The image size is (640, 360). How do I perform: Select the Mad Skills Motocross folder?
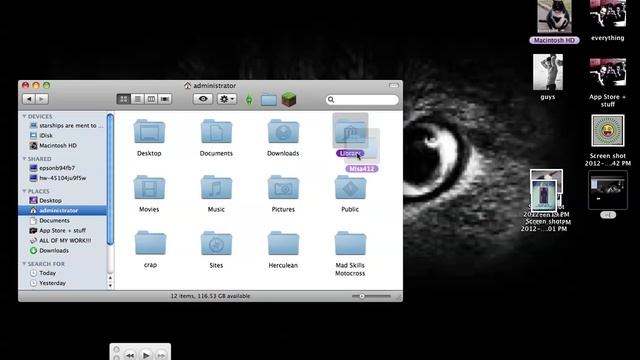350,243
